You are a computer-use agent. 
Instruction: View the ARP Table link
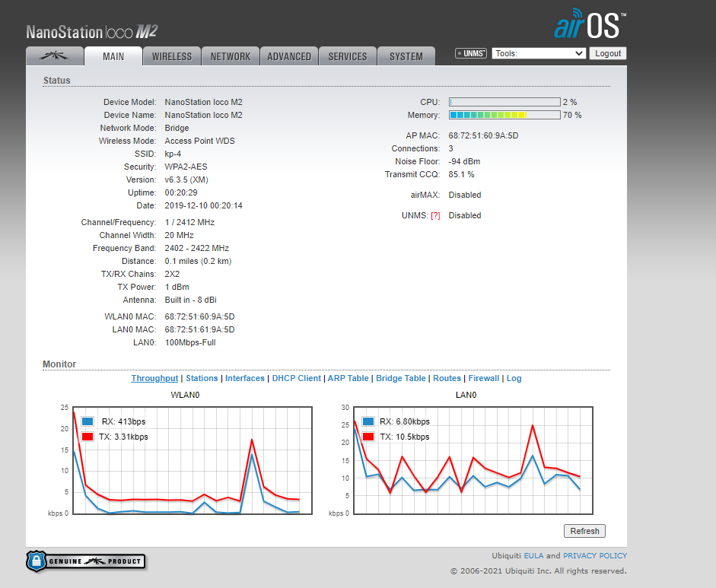(x=348, y=378)
